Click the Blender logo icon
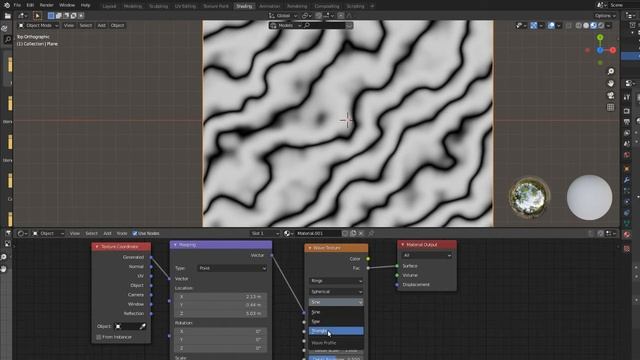This screenshot has width=640, height=360. [7, 5]
